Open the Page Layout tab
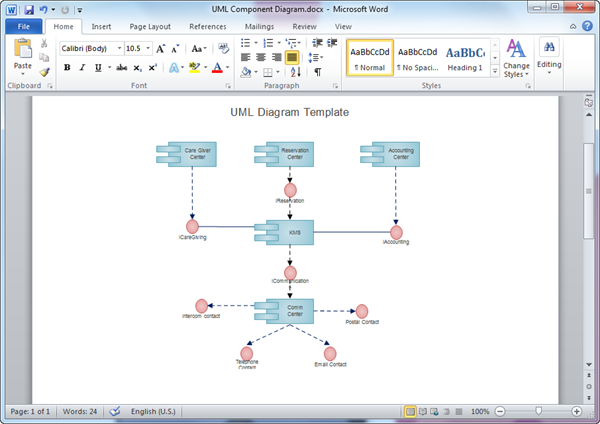Image resolution: width=600 pixels, height=424 pixels. (x=149, y=26)
